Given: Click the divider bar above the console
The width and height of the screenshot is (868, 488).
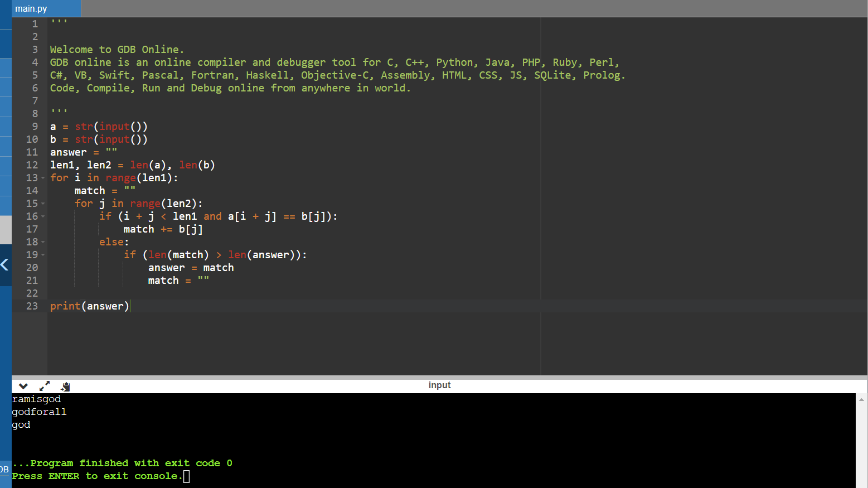Looking at the screenshot, I should pos(439,378).
